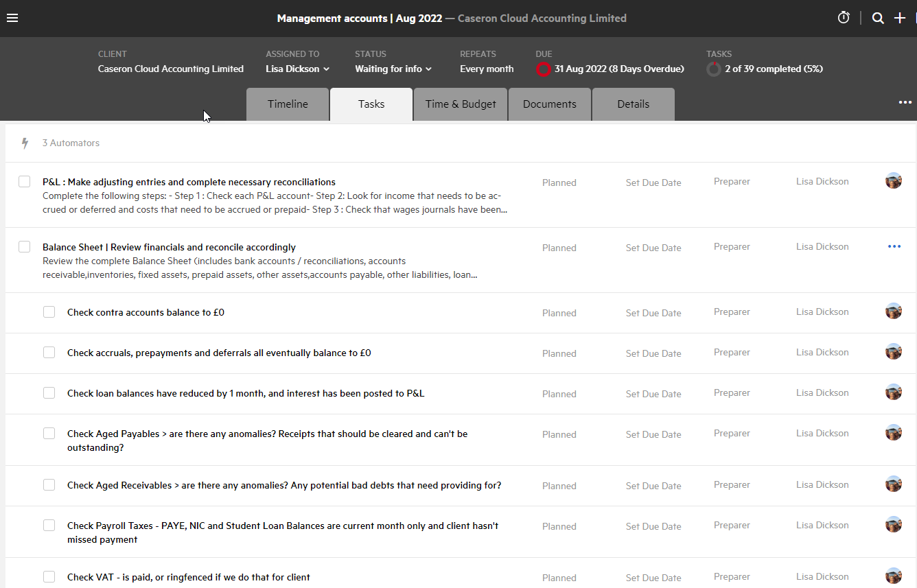Open the Details tab

pyautogui.click(x=633, y=104)
